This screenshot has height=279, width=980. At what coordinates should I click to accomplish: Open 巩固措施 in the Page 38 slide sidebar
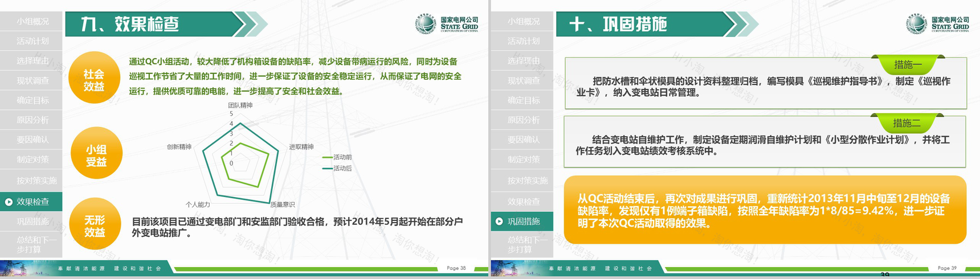(31, 221)
